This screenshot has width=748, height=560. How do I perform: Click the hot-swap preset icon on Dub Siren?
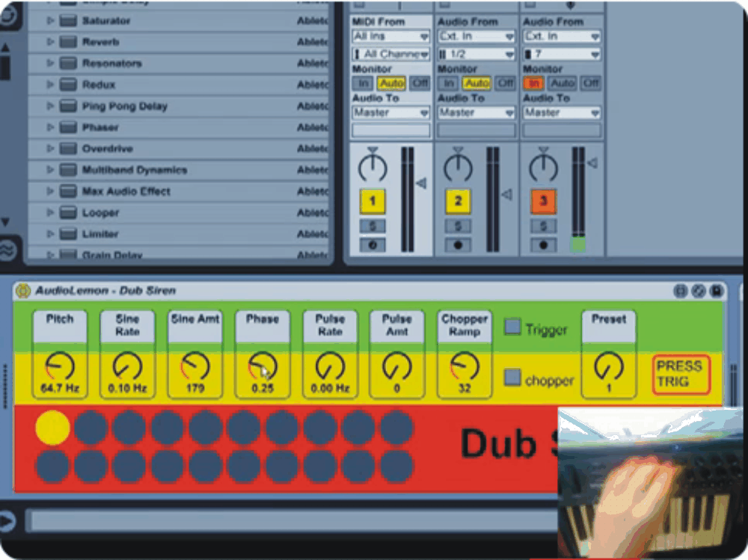(x=698, y=292)
